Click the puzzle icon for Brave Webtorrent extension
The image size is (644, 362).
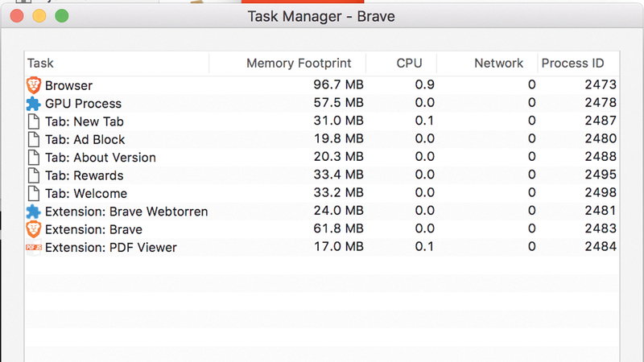[x=33, y=212]
